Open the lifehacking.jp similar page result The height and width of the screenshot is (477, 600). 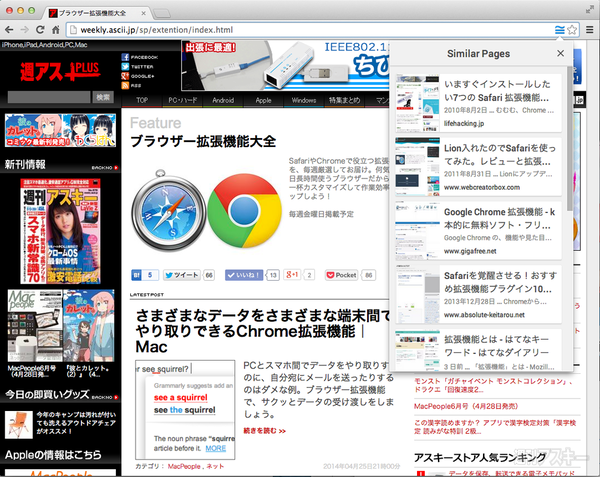tap(478, 103)
